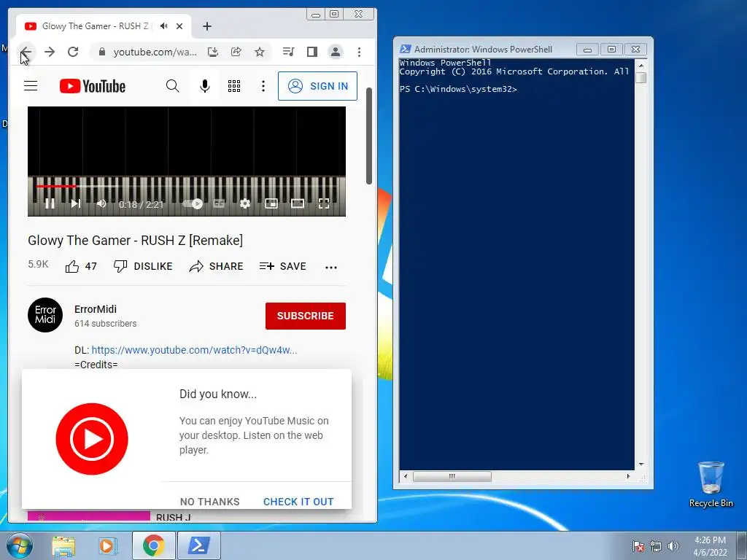Close the Glowy The Gamer tab
The height and width of the screenshot is (560, 747).
click(x=179, y=26)
